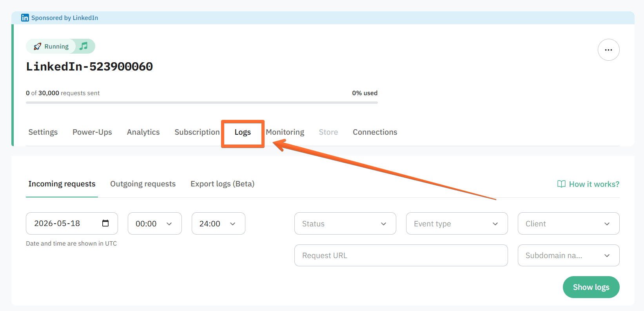Open the Event type filter dropdown

click(457, 224)
